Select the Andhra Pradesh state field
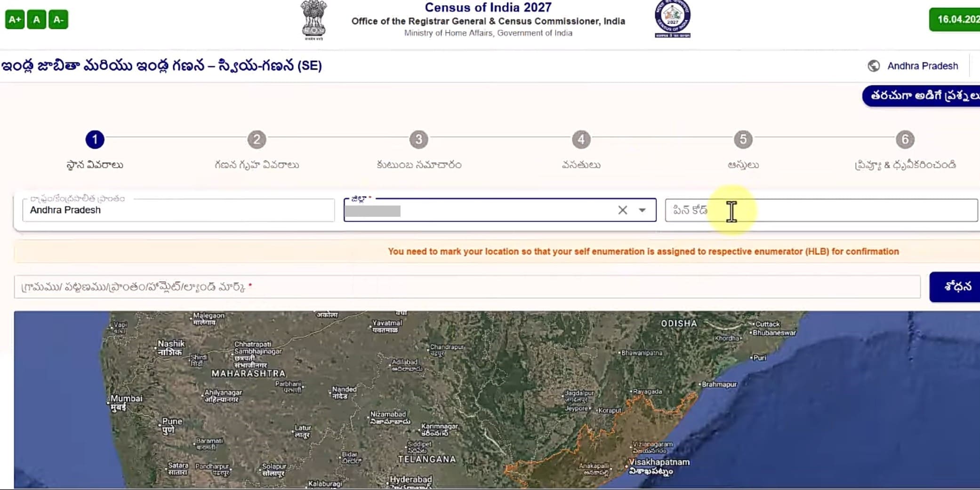 click(x=179, y=210)
